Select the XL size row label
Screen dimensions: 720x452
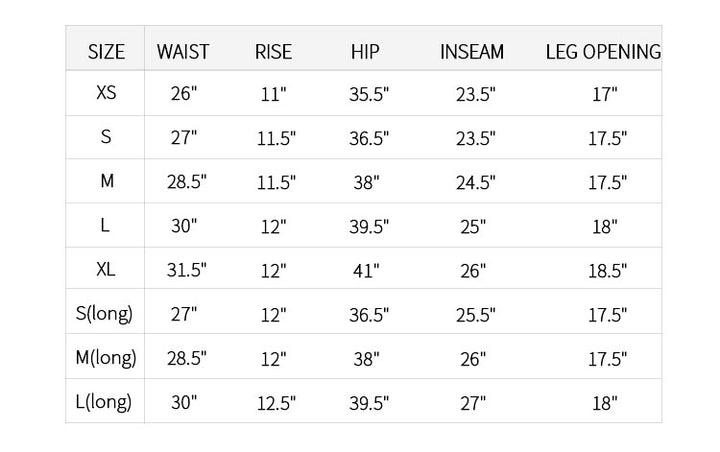point(106,269)
